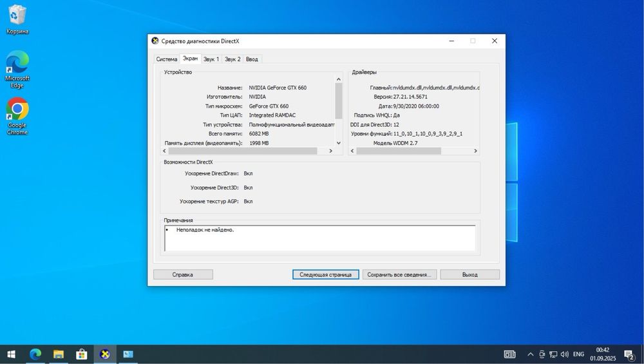The height and width of the screenshot is (364, 644).
Task: Click the total memory value 6082 MB
Action: (x=259, y=133)
